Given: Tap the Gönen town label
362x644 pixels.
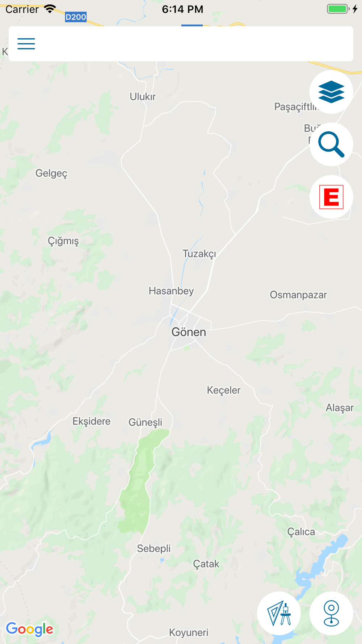Looking at the screenshot, I should [189, 332].
